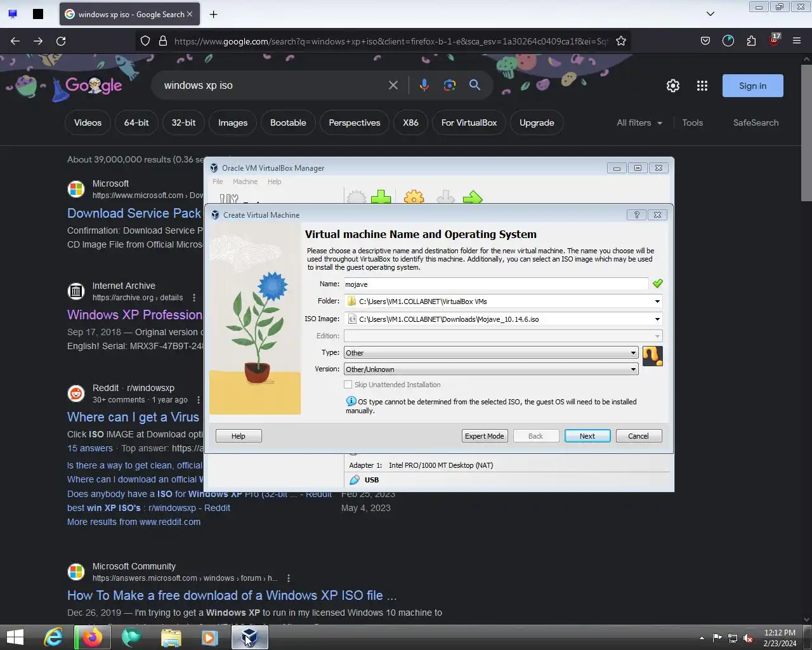Open the Firefox hamburger application menu

(797, 41)
